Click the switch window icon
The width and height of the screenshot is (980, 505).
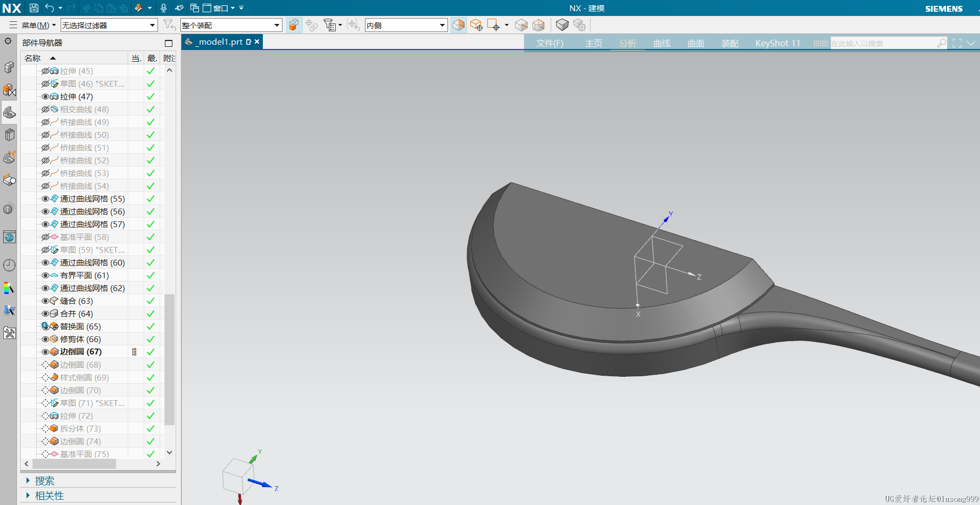pos(194,8)
